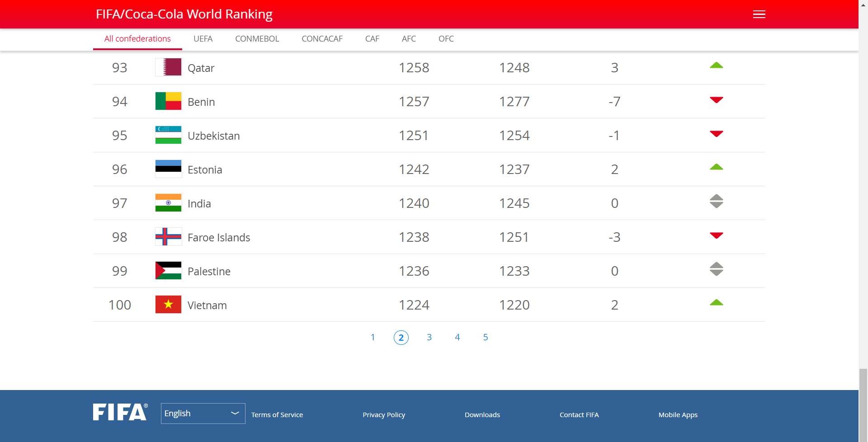Click the red down arrow beside Uzbekistan

click(x=716, y=134)
